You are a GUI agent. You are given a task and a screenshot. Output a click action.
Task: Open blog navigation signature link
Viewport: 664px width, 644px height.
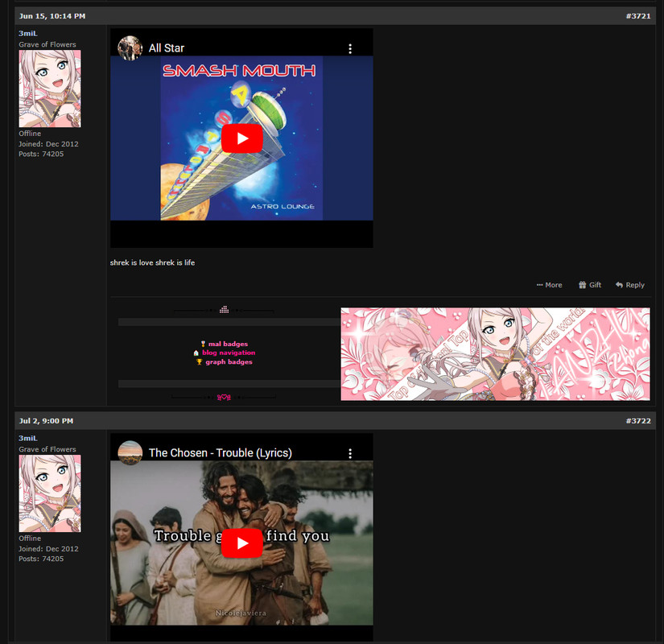229,353
